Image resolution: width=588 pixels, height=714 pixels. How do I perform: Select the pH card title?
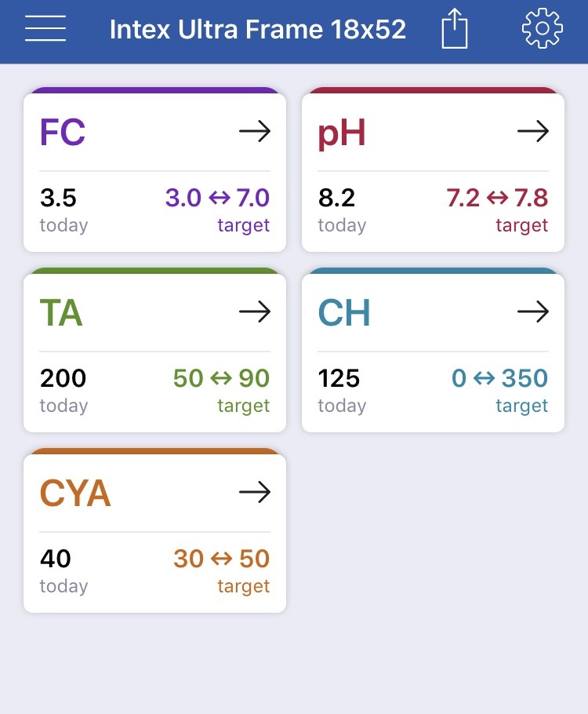[x=342, y=133]
